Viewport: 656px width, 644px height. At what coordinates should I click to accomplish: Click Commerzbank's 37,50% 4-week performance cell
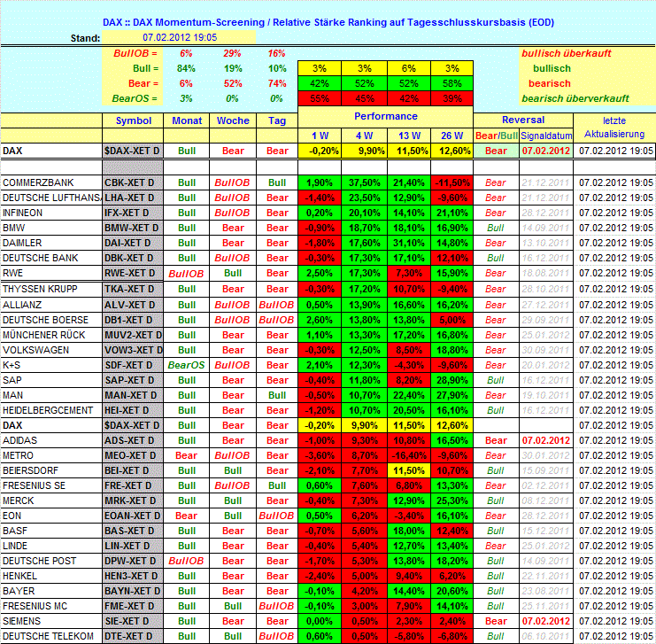(x=364, y=182)
